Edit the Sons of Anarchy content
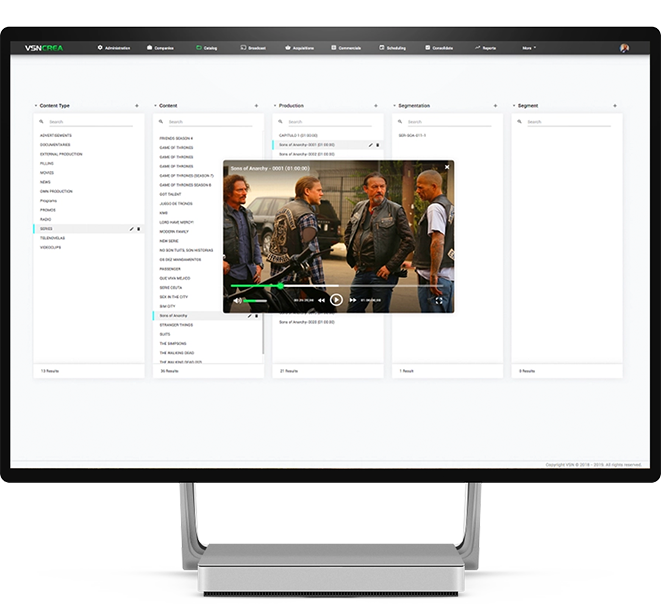The image size is (661, 604). [250, 316]
